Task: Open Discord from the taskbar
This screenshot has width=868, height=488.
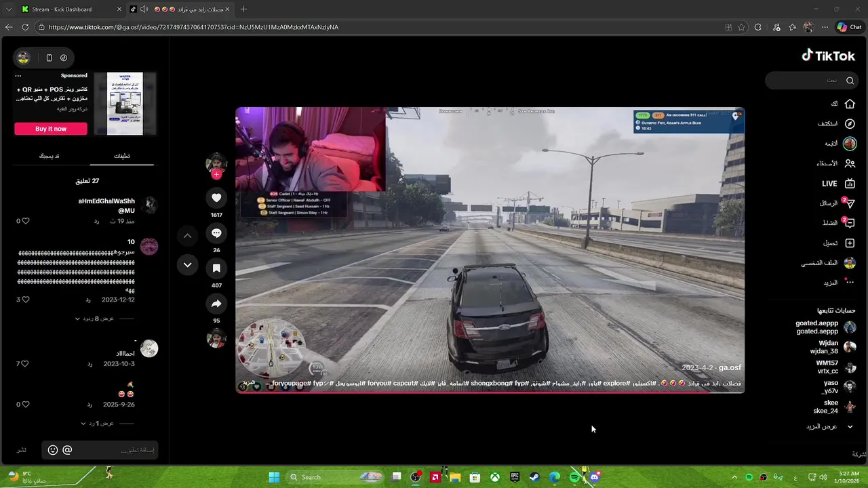Action: click(594, 477)
